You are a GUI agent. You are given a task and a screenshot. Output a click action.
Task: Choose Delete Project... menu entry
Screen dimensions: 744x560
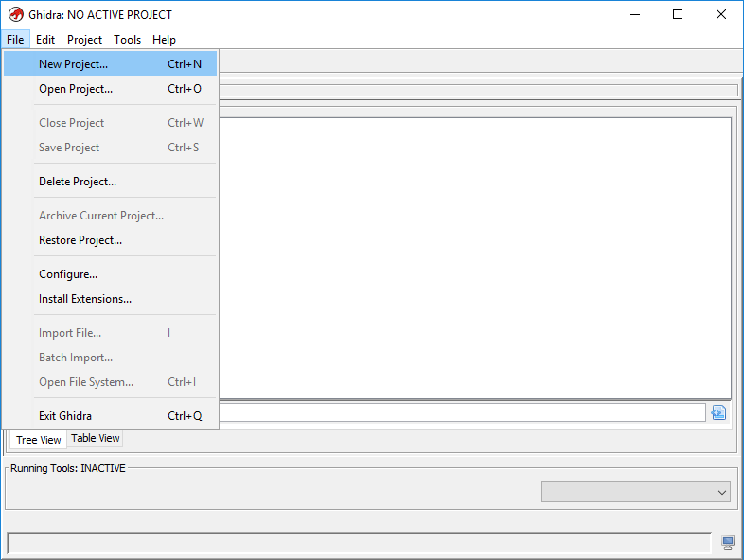[110, 182]
